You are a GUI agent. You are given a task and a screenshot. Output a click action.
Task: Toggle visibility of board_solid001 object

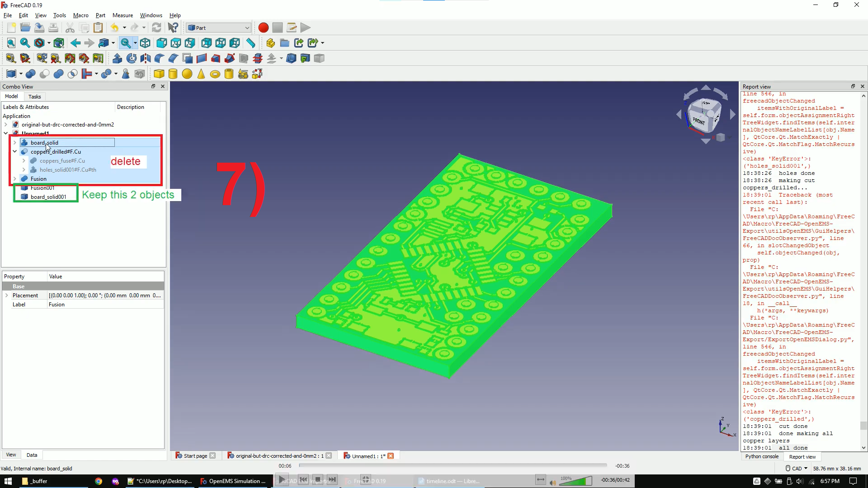coord(24,197)
